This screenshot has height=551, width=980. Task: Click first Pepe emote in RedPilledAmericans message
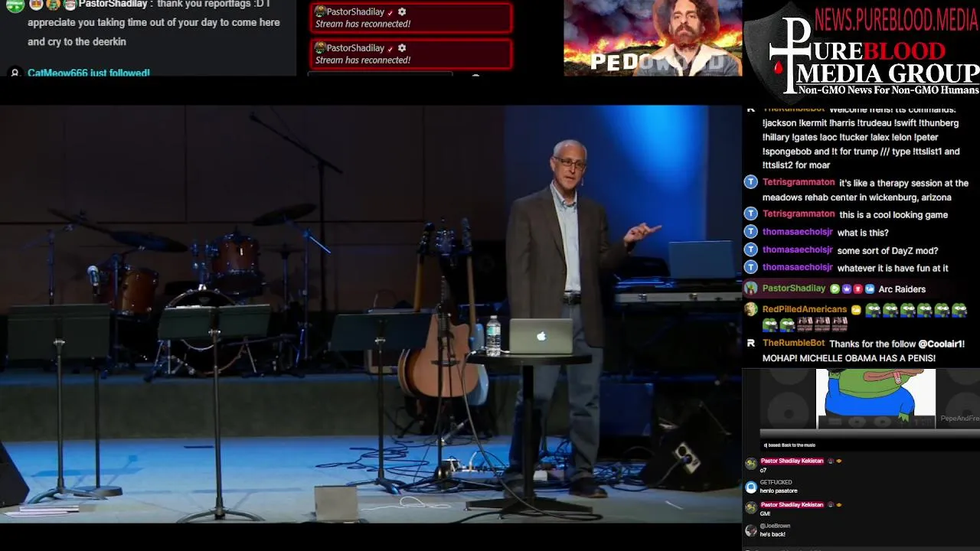point(874,310)
